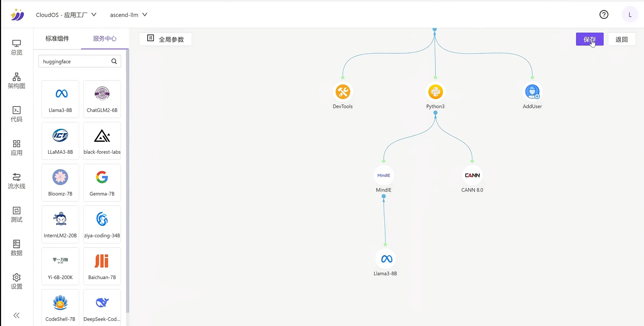This screenshot has width=644, height=326.
Task: Click the huggingface search input field
Action: [x=75, y=61]
